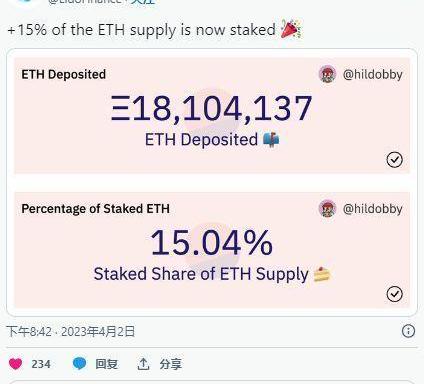Click the Staked Share of ETH Supply caption
The width and height of the screenshot is (424, 384).
point(201,274)
